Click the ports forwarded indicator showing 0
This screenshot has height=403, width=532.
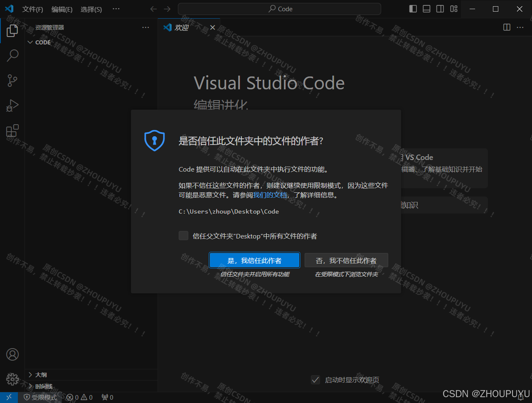(107, 397)
